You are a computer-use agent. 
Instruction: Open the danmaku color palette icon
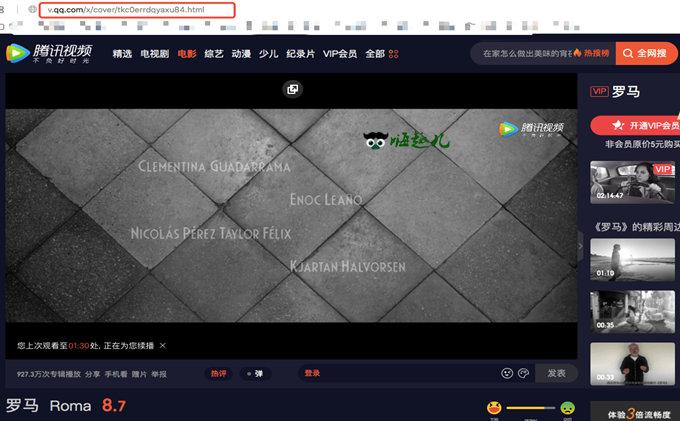click(523, 373)
